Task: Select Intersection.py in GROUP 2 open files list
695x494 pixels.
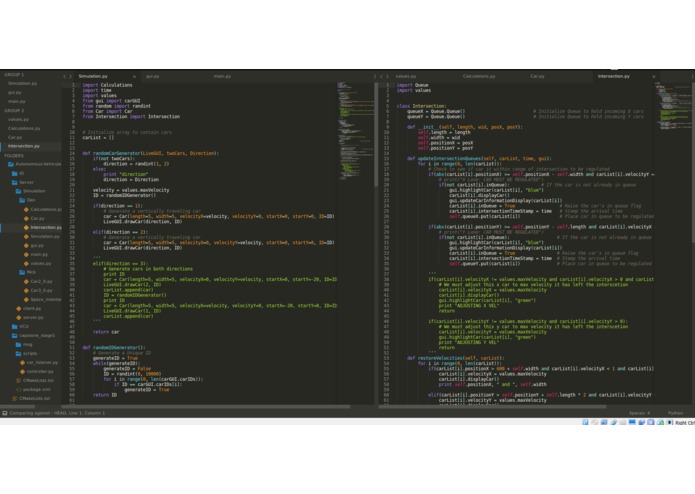Action: [x=24, y=146]
